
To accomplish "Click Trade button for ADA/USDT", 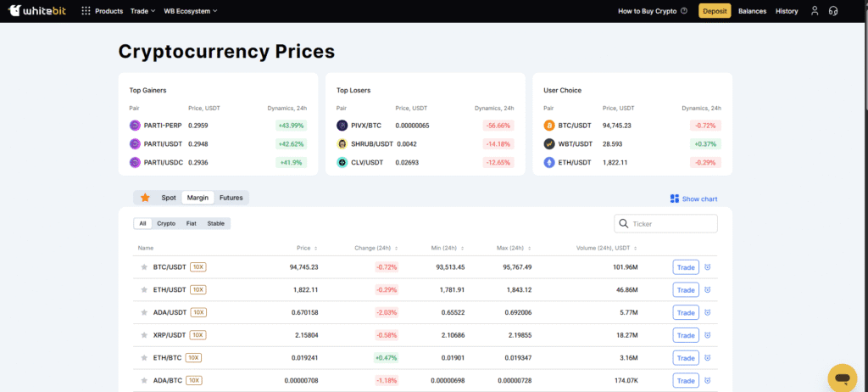I will [686, 312].
